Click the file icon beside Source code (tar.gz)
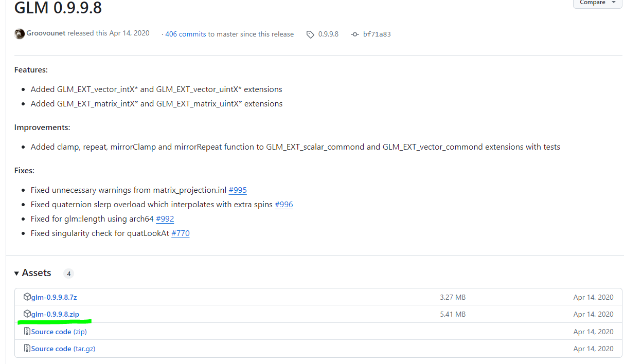This screenshot has height=364, width=624. (x=26, y=348)
